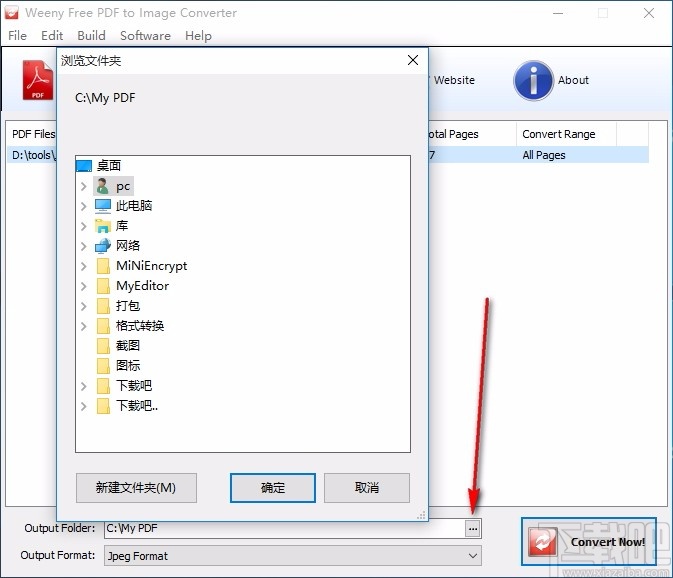
Task: Expand the 网络 tree node
Action: click(x=84, y=246)
